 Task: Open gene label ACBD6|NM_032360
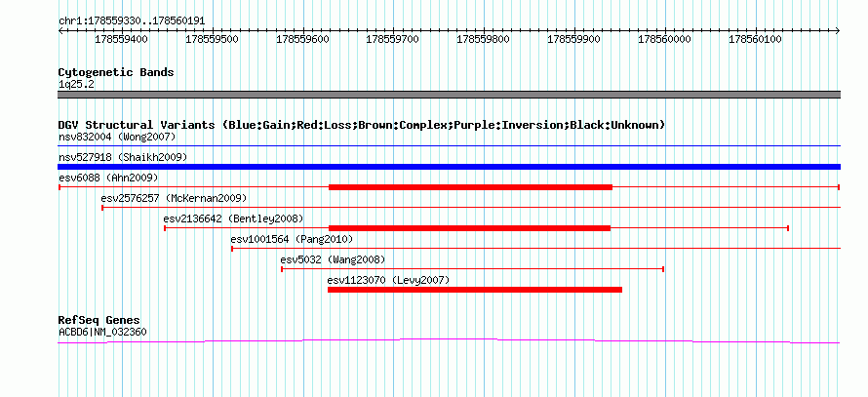pyautogui.click(x=102, y=333)
